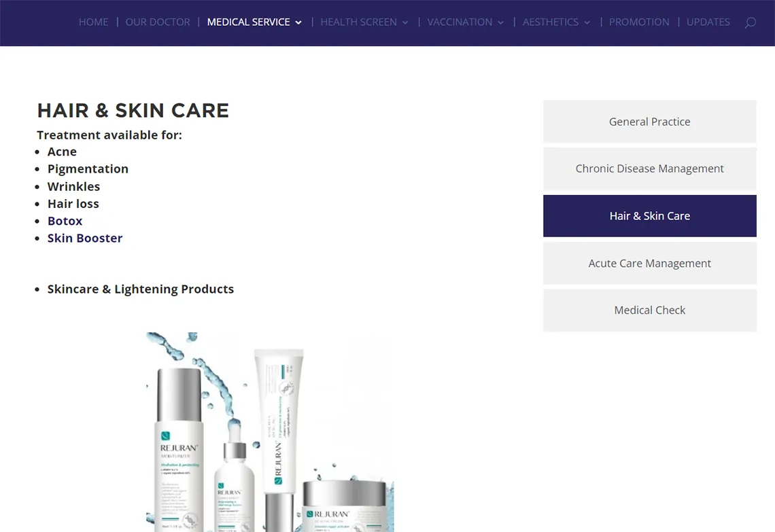Click the Vaccination menu label
Viewport: 775px width, 532px height.
[460, 22]
